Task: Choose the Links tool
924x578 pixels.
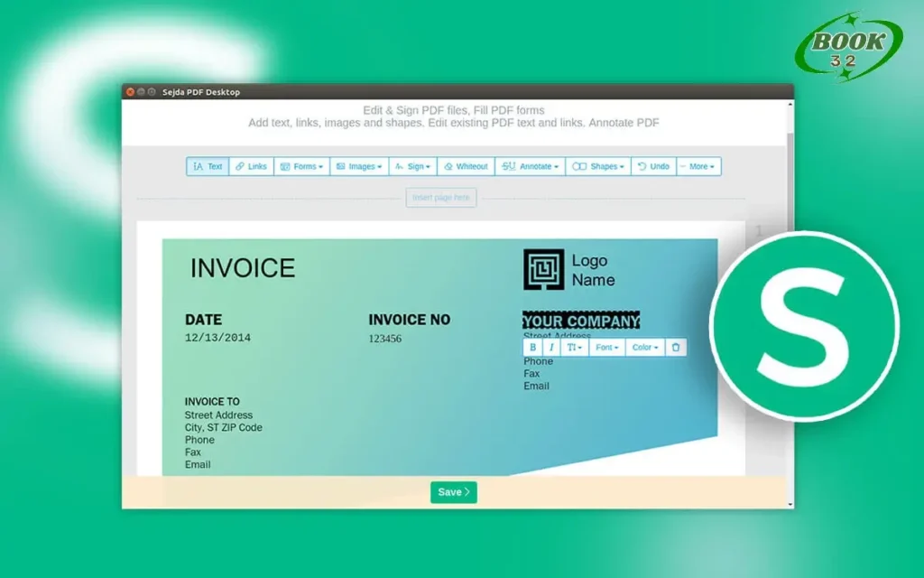Action: (x=251, y=166)
